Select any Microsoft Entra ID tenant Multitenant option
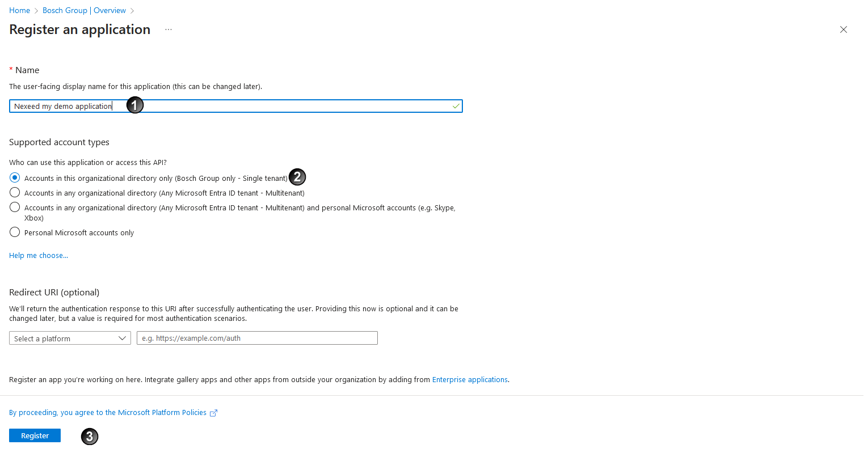The width and height of the screenshot is (868, 453). [14, 192]
